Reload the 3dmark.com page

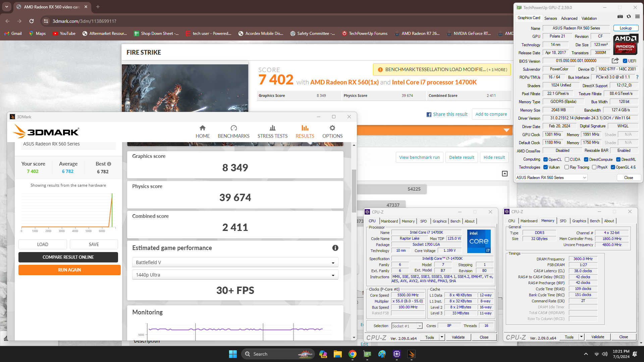click(x=32, y=21)
